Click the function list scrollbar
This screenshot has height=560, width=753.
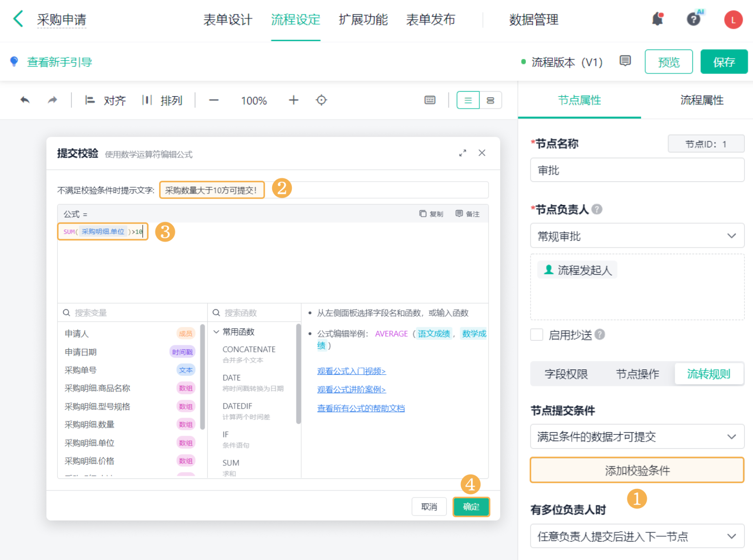point(298,373)
